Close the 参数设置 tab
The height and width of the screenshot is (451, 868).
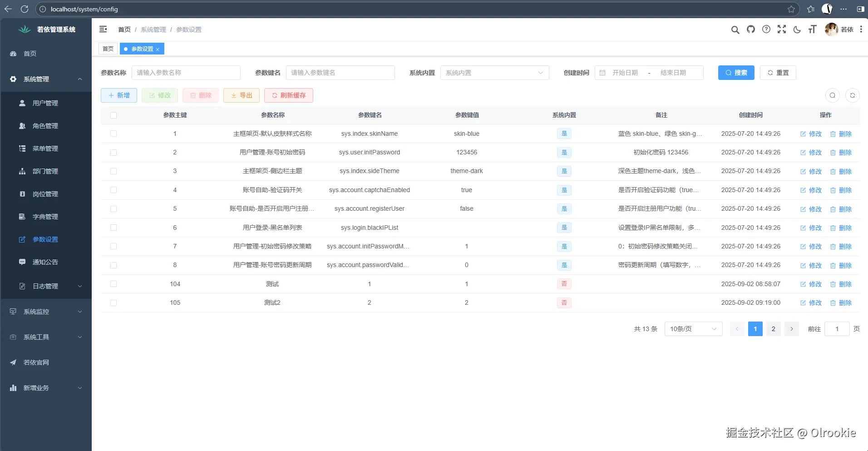[x=158, y=49]
